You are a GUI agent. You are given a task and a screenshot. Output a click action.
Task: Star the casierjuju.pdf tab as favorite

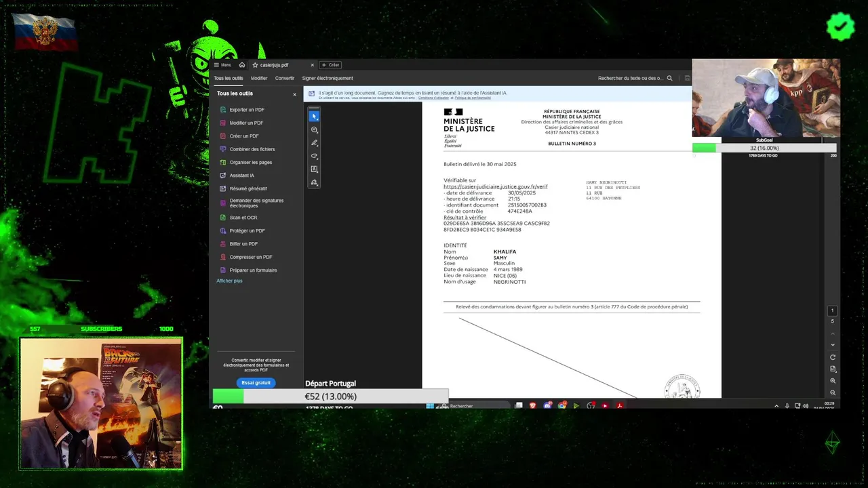click(x=255, y=65)
